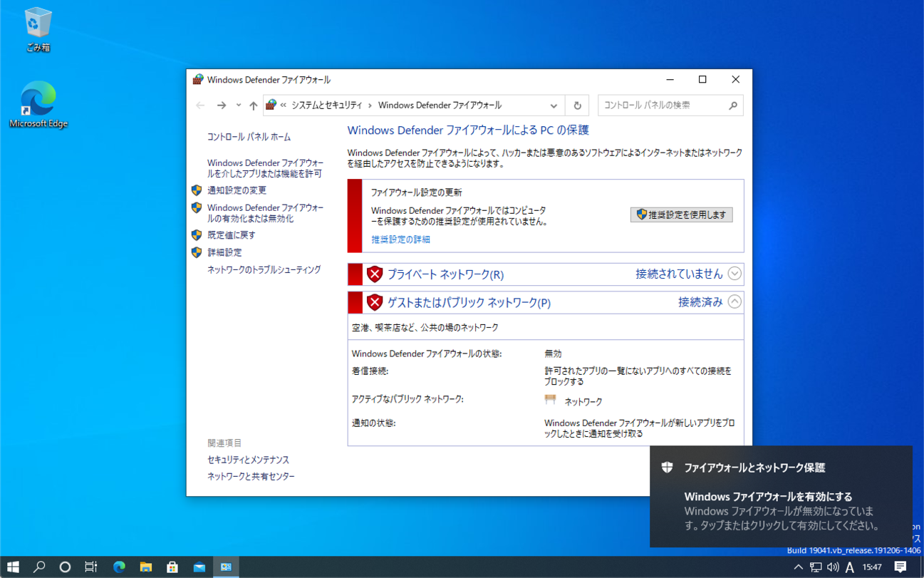The image size is (924, 578).
Task: Click プライベート ネットワーク(R) heading
Action: 445,274
